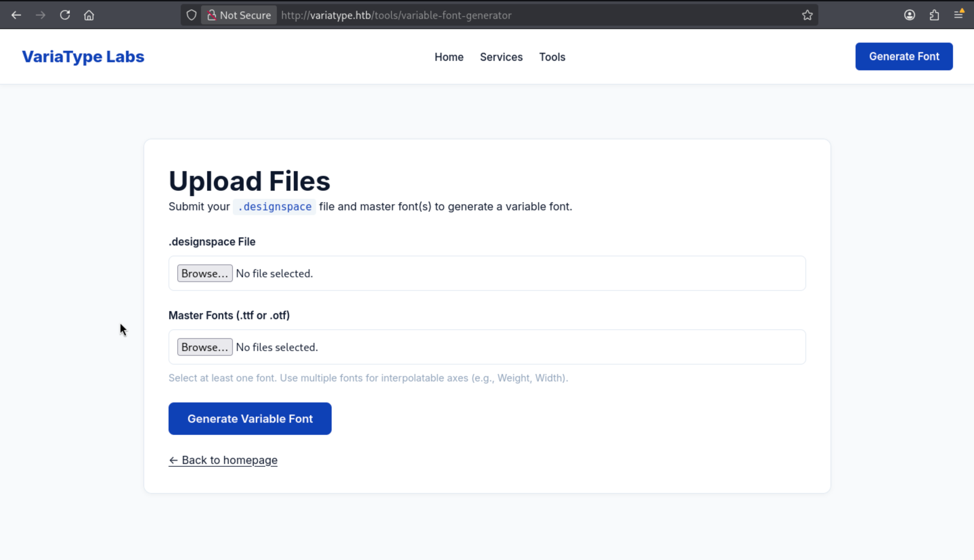
Task: Open the extensions puzzle icon
Action: pyautogui.click(x=934, y=15)
